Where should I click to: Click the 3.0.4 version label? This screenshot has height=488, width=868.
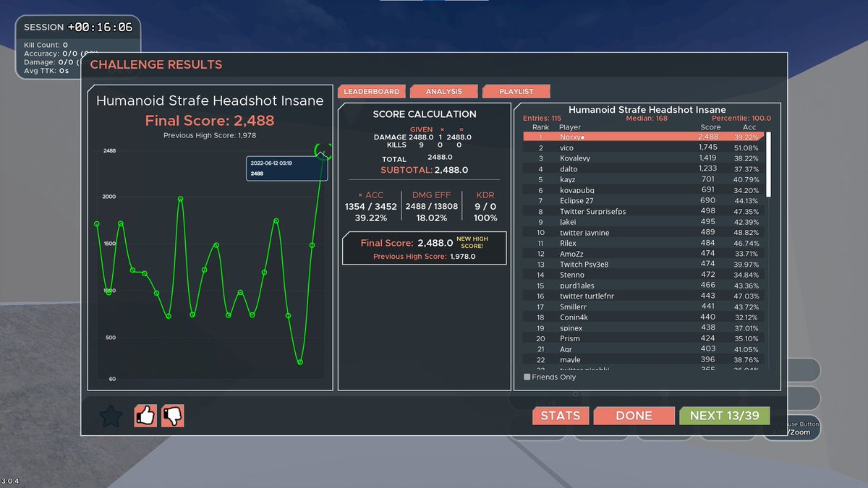tap(10, 481)
